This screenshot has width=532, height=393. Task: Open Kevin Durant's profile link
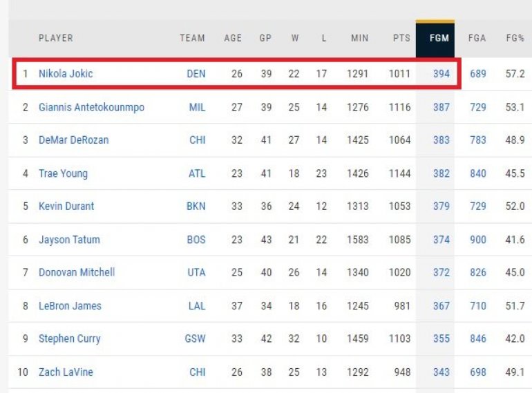point(66,206)
